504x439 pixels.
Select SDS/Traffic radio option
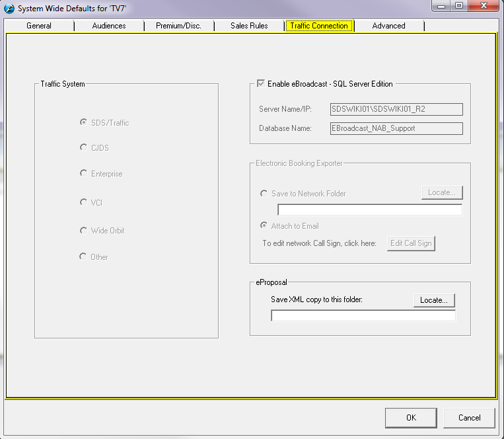tap(83, 122)
